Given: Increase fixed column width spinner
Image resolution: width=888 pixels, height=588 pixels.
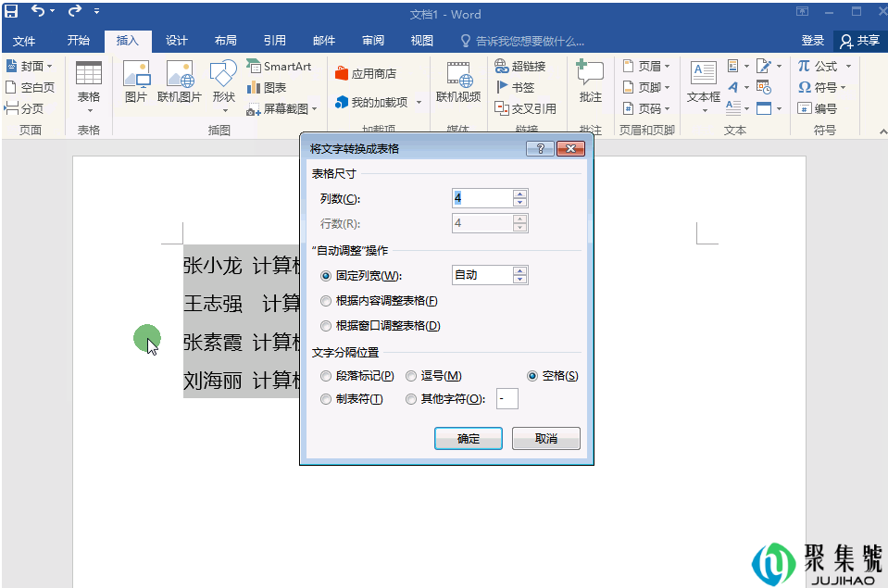Looking at the screenshot, I should pos(519,270).
